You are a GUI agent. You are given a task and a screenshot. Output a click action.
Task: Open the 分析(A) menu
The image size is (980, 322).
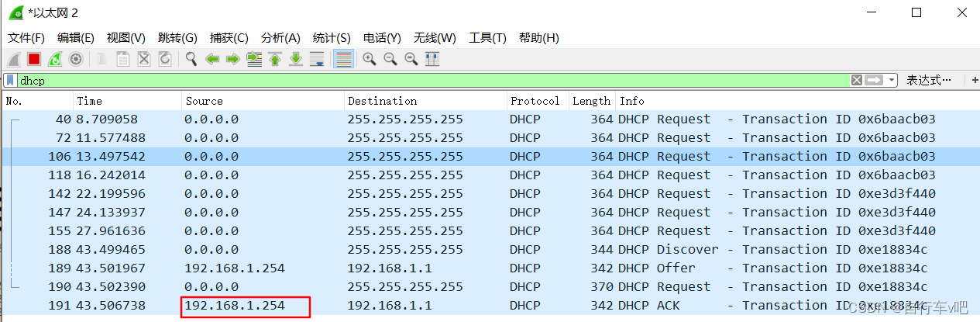click(280, 38)
